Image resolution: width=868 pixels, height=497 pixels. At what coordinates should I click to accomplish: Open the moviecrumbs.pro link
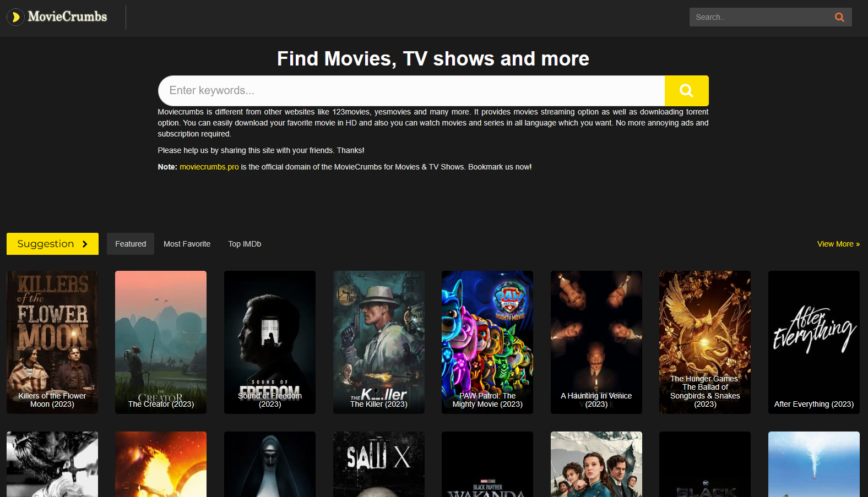(209, 167)
